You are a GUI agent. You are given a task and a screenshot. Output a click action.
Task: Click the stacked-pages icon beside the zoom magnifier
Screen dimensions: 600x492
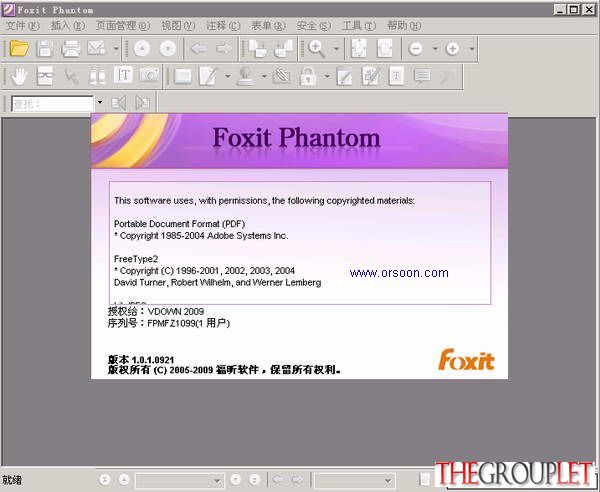pyautogui.click(x=284, y=49)
